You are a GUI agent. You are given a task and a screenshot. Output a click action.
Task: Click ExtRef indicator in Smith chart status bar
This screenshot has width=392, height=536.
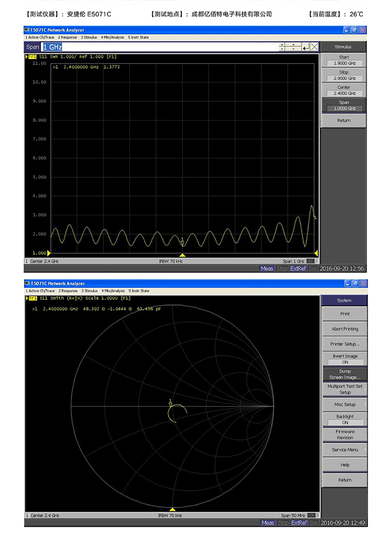299,523
